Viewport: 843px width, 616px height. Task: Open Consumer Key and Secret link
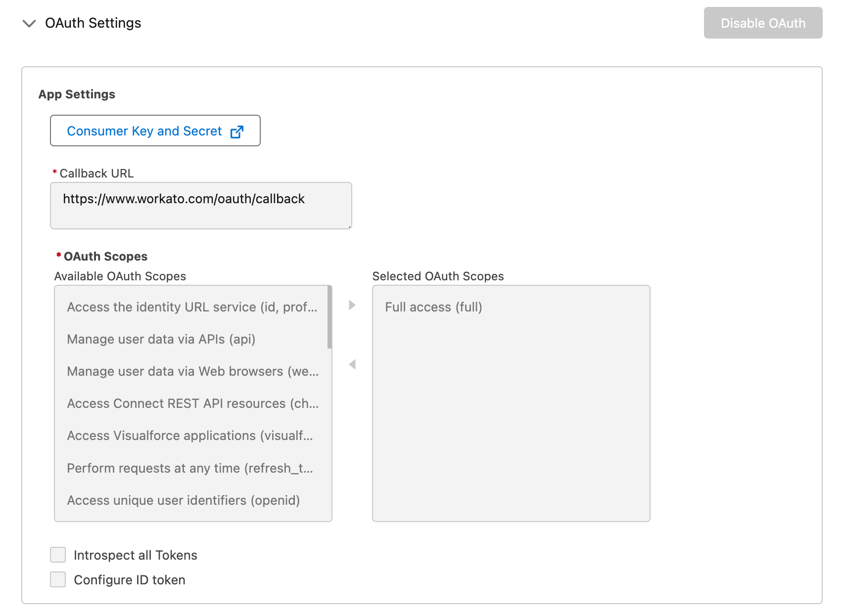(144, 131)
